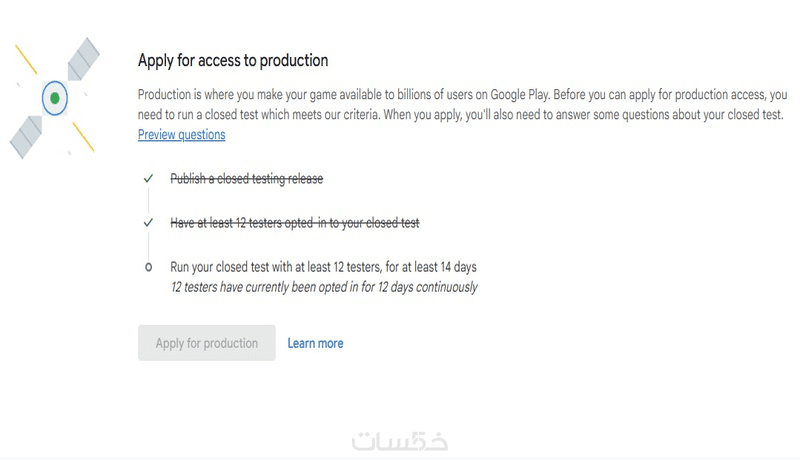Viewport: 800px width, 460px height.
Task: Click checkmark beside 12 testers opted-in step
Action: [148, 222]
